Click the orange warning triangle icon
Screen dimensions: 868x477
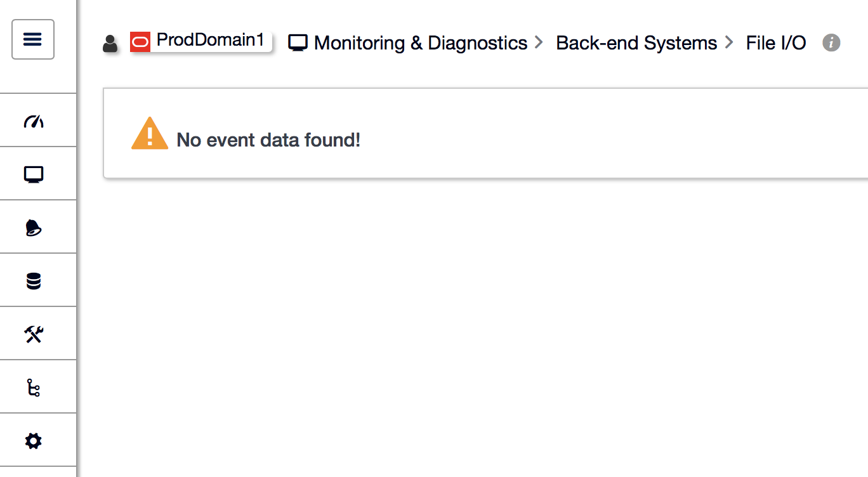(150, 133)
